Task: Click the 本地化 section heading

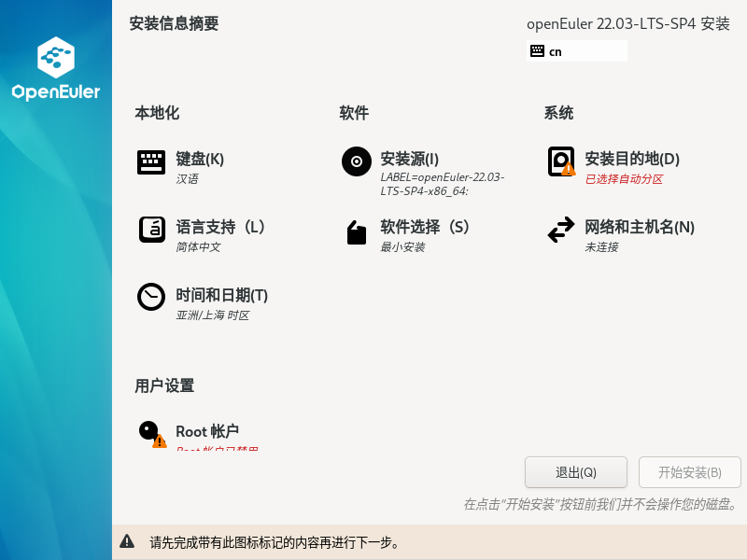Action: [x=157, y=113]
